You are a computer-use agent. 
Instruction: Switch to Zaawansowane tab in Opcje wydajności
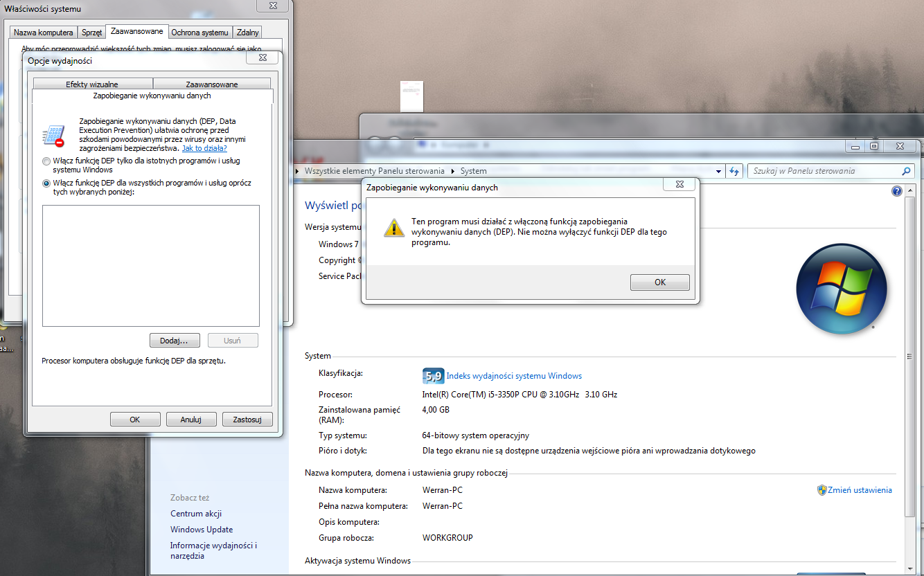click(x=212, y=84)
